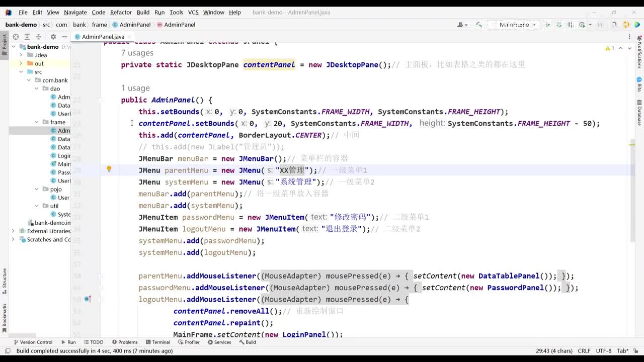Open the Profiler tool window
Image resolution: width=644 pixels, height=362 pixels.
pos(188,342)
